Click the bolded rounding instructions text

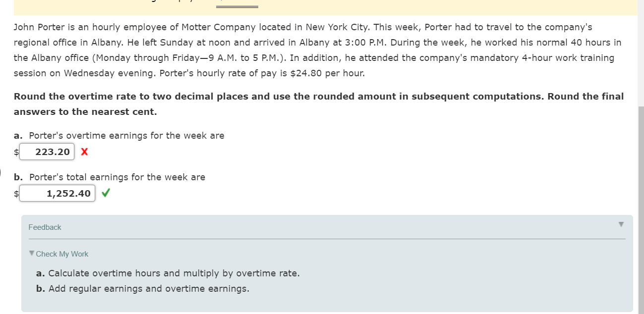point(318,104)
